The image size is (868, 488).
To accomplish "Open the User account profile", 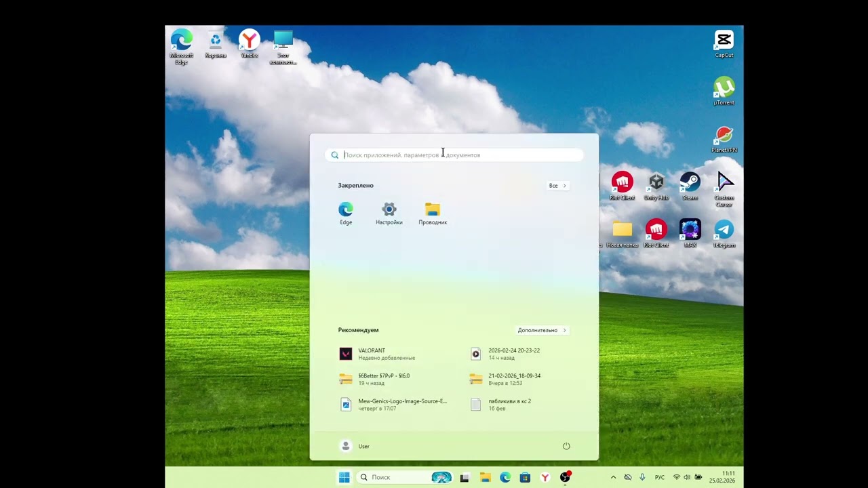I will [355, 446].
